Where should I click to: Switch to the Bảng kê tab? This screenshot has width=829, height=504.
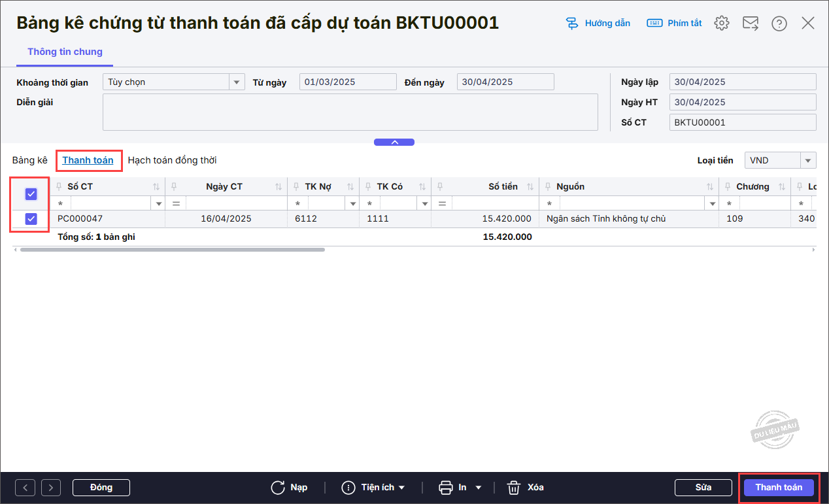point(29,160)
